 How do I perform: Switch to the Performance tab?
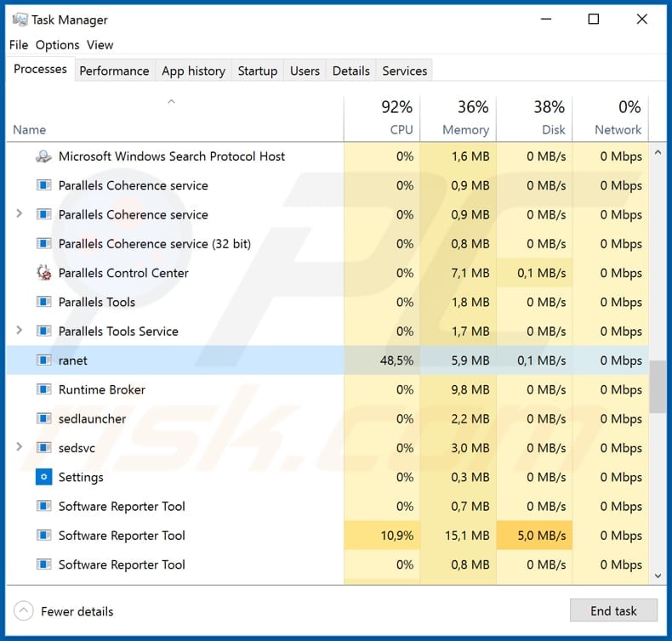click(114, 71)
